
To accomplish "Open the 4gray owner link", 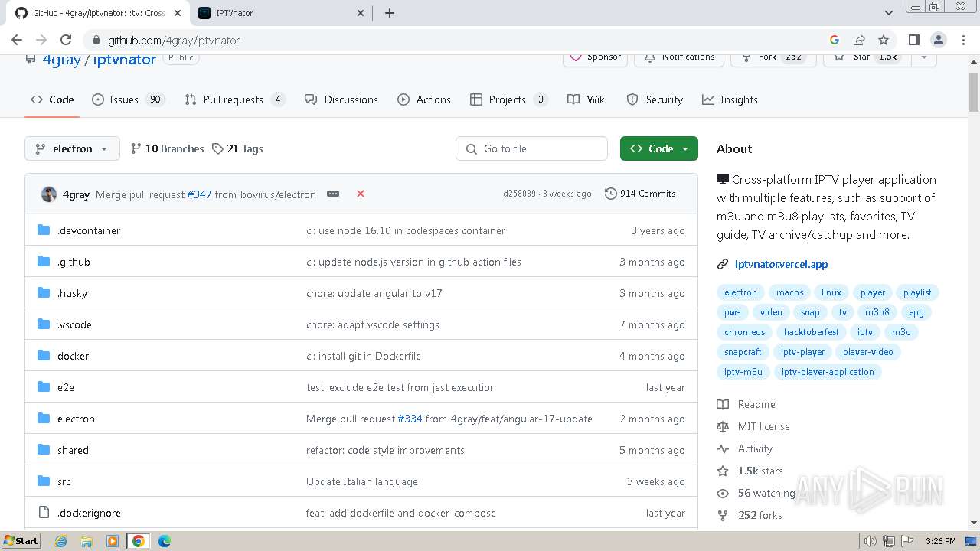I will (61, 59).
